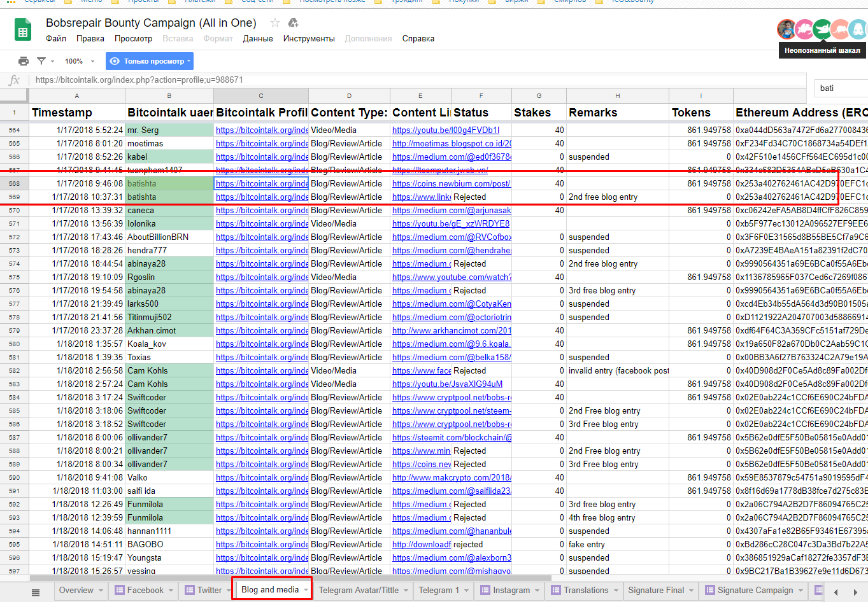
Task: Open the Overview tab dropdown arrow
Action: (101, 591)
